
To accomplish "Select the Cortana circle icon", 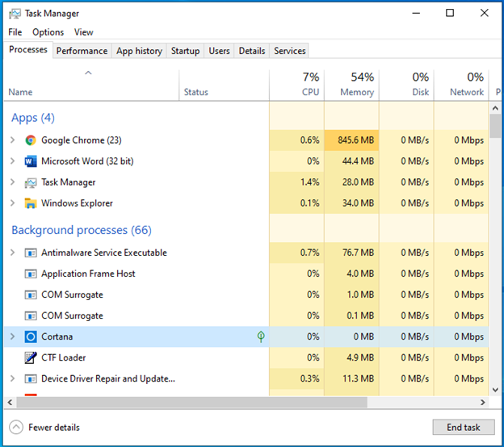I will click(x=31, y=336).
